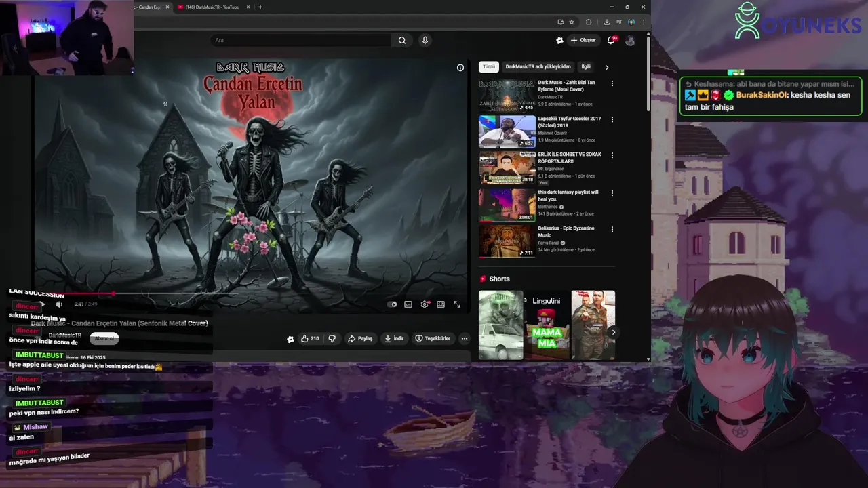868x488 pixels.
Task: Click the YouTube search magnifier button
Action: coord(402,40)
